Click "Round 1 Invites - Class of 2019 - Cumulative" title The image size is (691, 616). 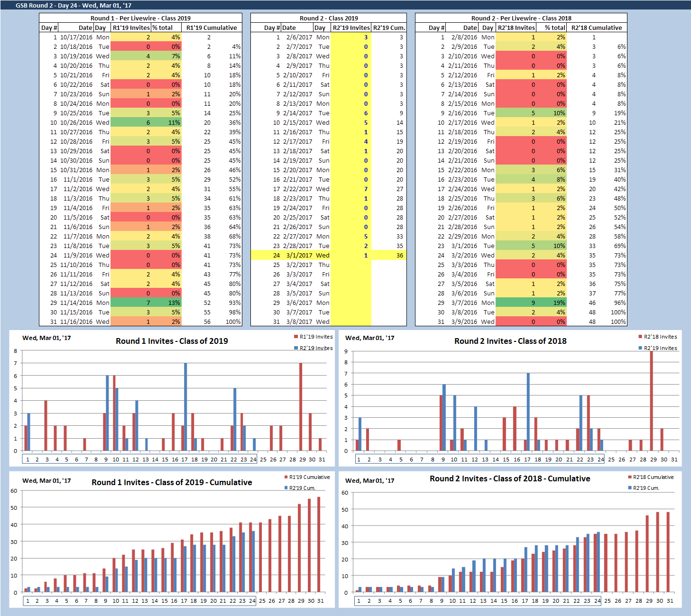[x=172, y=482]
